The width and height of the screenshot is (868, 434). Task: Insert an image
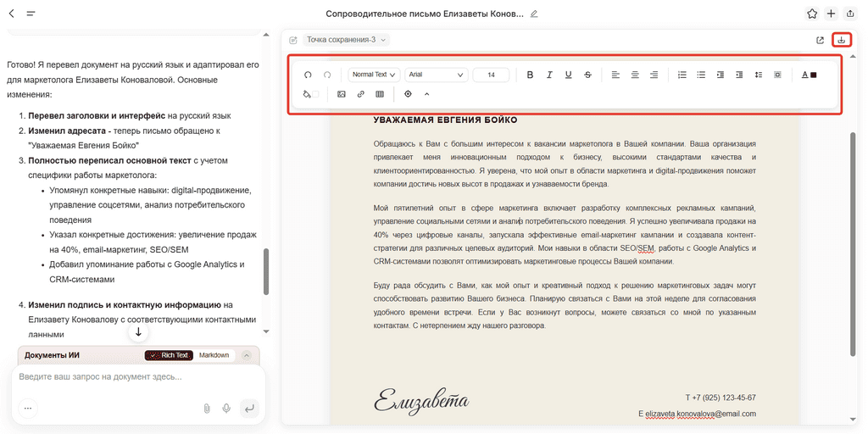342,94
